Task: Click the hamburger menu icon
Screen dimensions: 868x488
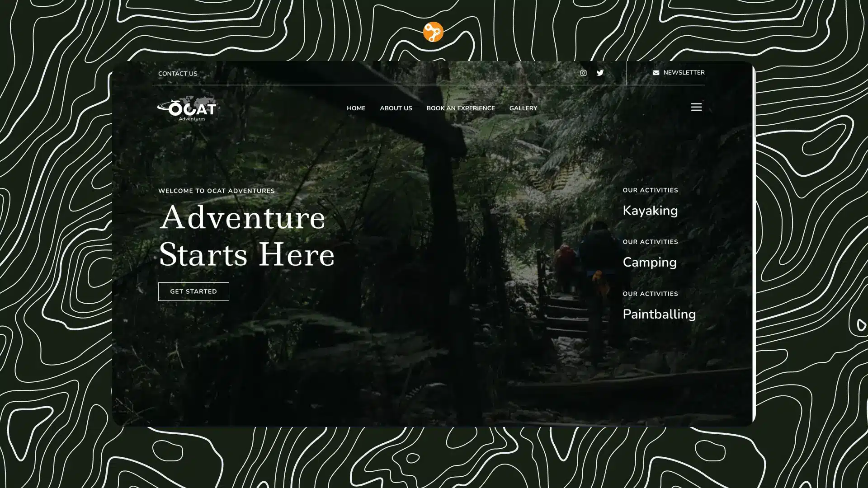Action: 696,107
